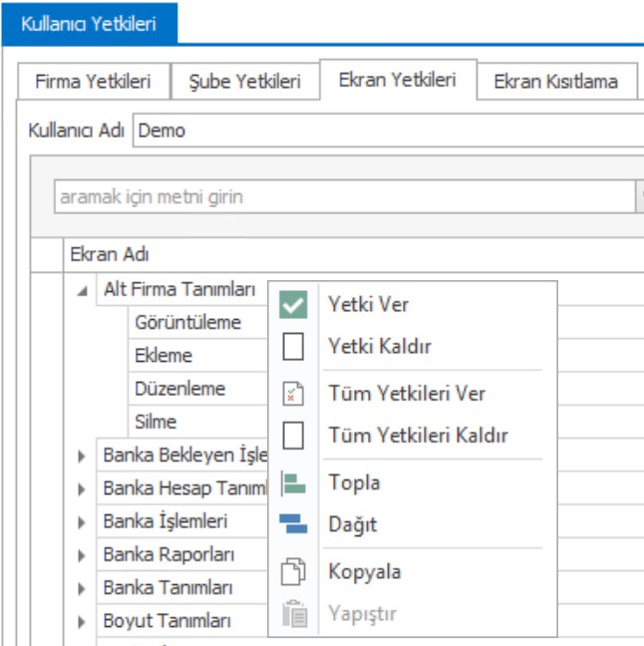Select the Alt Firma Tanımları row
644x646 pixels.
point(181,289)
